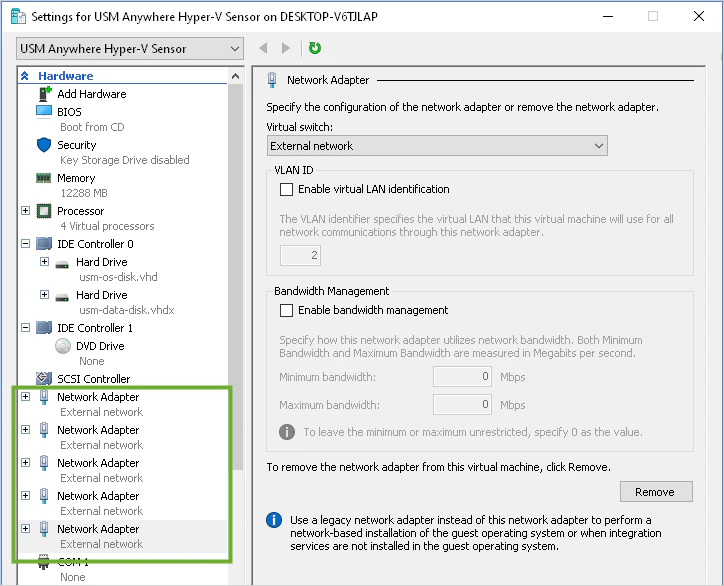Enable virtual LAN identification checkbox
Viewport: 724px width, 586px height.
point(286,189)
